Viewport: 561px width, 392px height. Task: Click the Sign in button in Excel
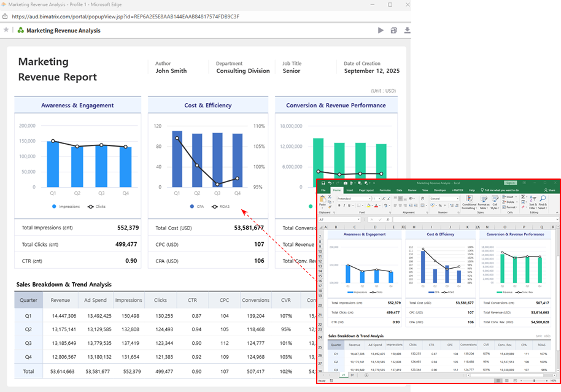[x=510, y=183]
